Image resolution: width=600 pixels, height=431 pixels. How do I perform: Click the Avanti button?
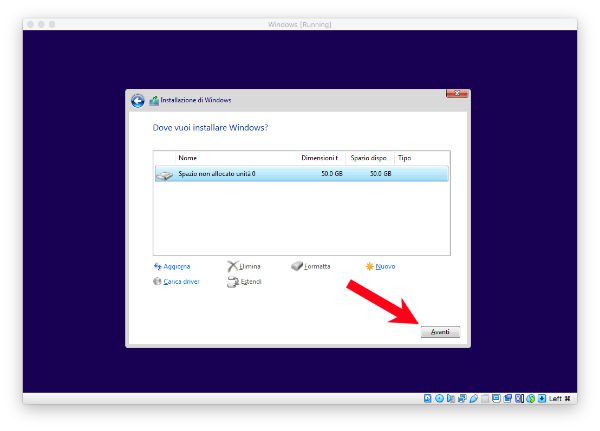pos(440,332)
